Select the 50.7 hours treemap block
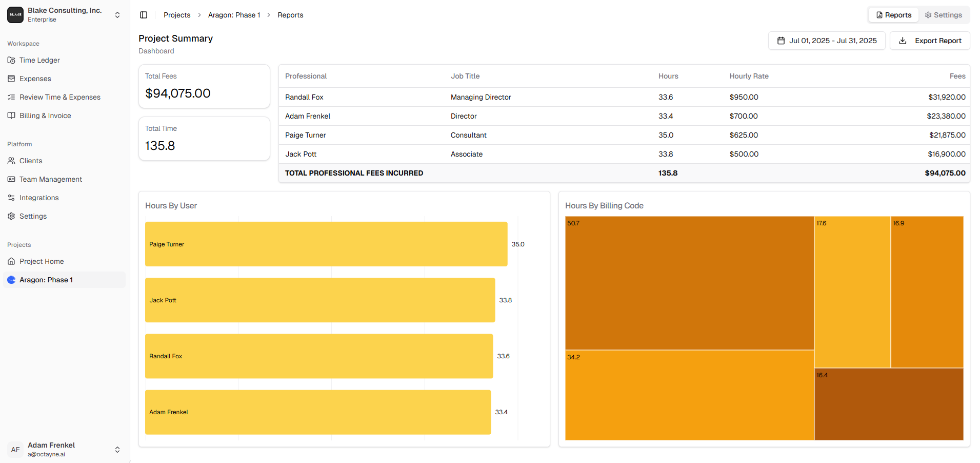 click(689, 283)
